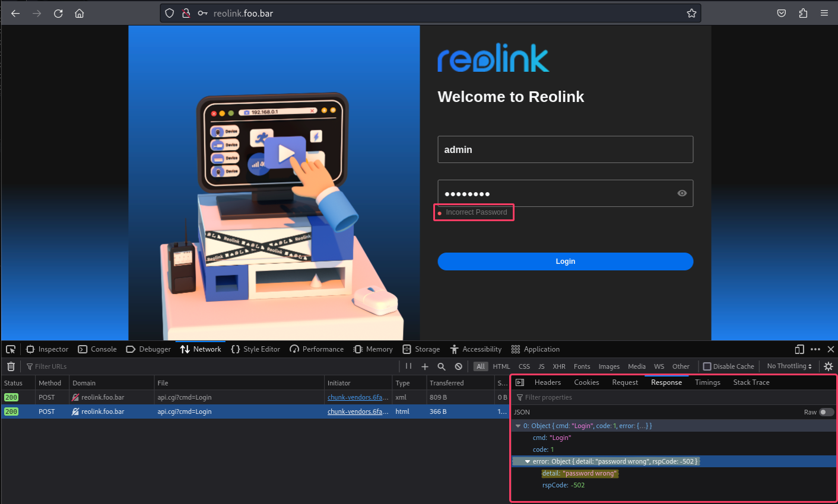Toggle the Raw response switch
This screenshot has width=838, height=504.
tap(826, 412)
